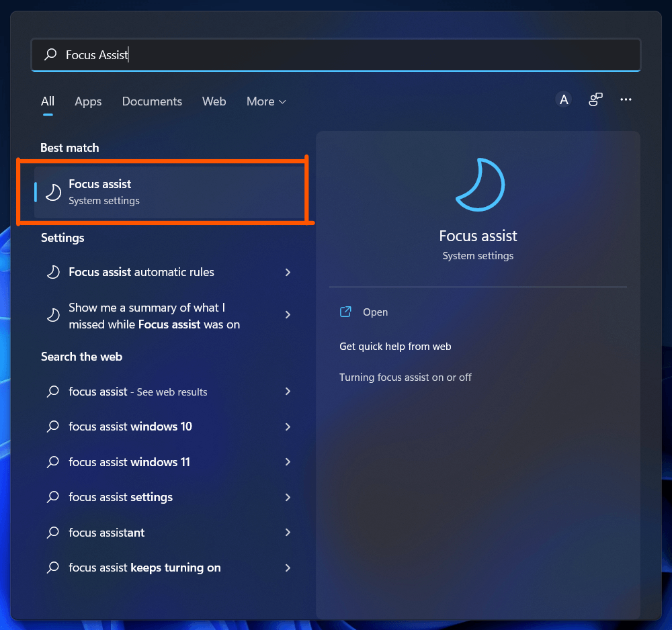Click Open in the preview pane
672x630 pixels.
point(376,312)
